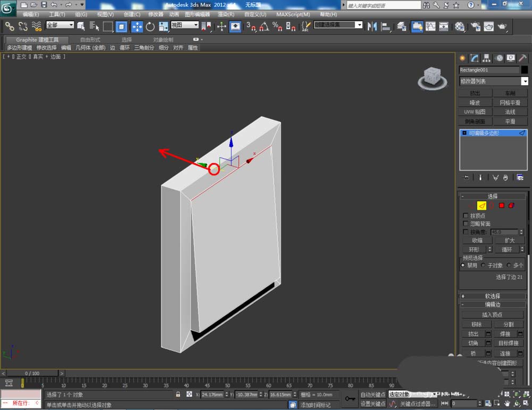Click the 网格平滑 modifier button

click(x=510, y=103)
